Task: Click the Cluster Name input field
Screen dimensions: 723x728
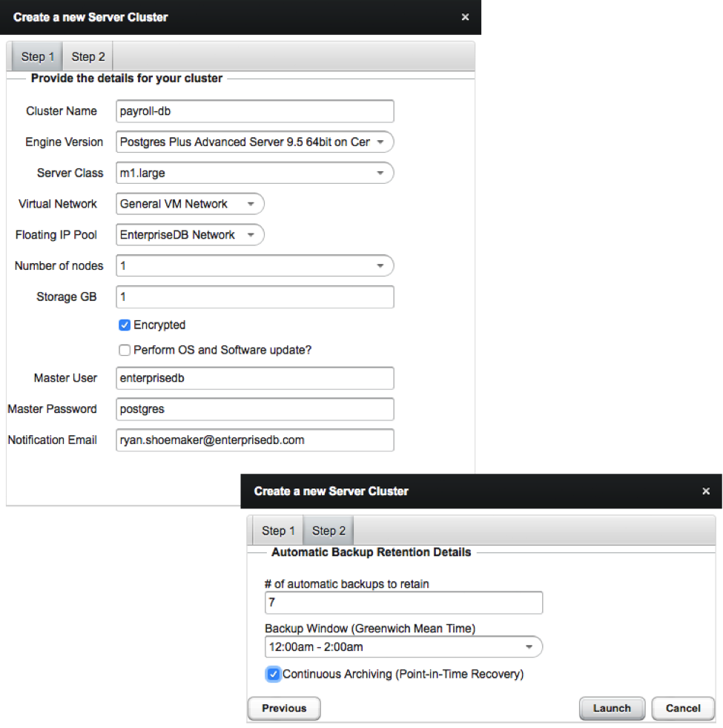Action: click(x=254, y=111)
